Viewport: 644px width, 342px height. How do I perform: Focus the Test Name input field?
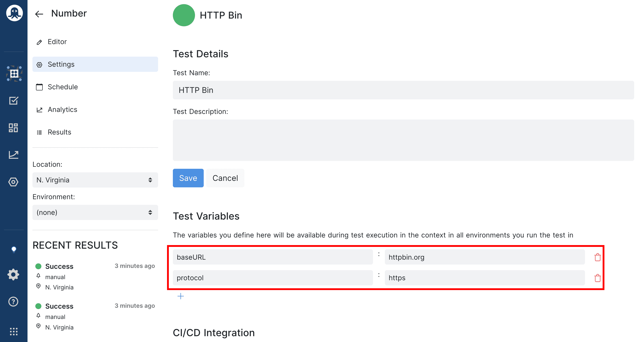tap(403, 90)
